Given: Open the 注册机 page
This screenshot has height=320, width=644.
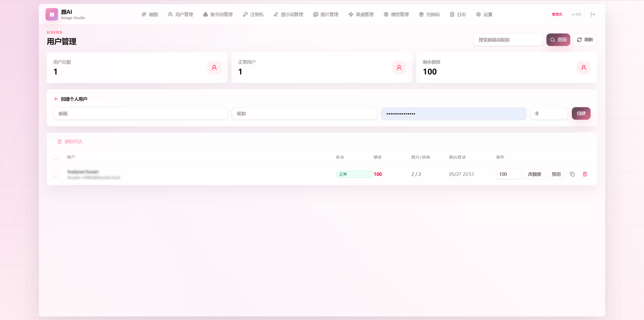Looking at the screenshot, I should coord(253,14).
